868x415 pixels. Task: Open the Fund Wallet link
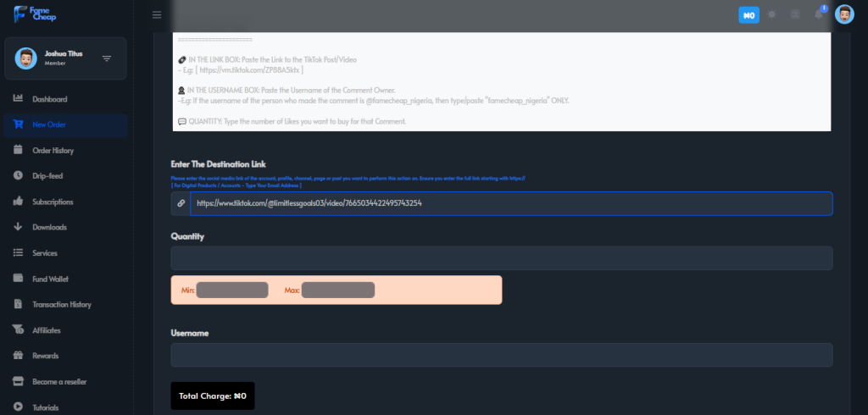point(50,279)
